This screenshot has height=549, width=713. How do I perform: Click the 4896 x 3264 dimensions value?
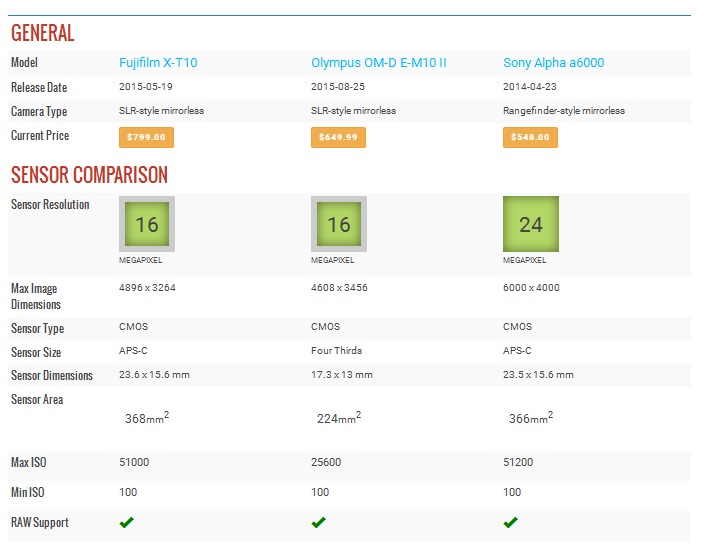click(x=147, y=288)
